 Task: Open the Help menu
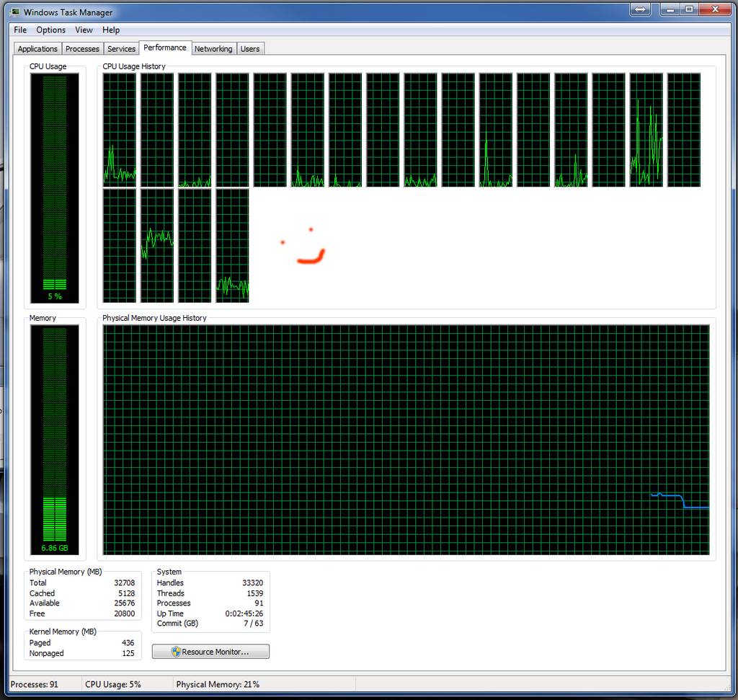(111, 30)
